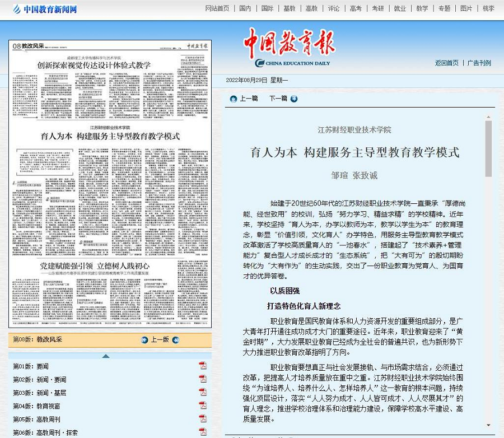Viewport: 504px width, 438px height.
Task: Open 第04版：教育视窗 page link
Action: 36,406
